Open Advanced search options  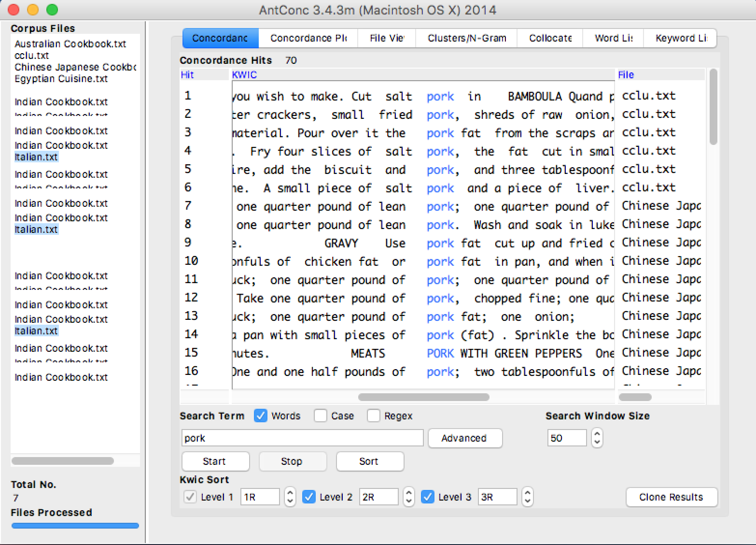click(x=465, y=438)
